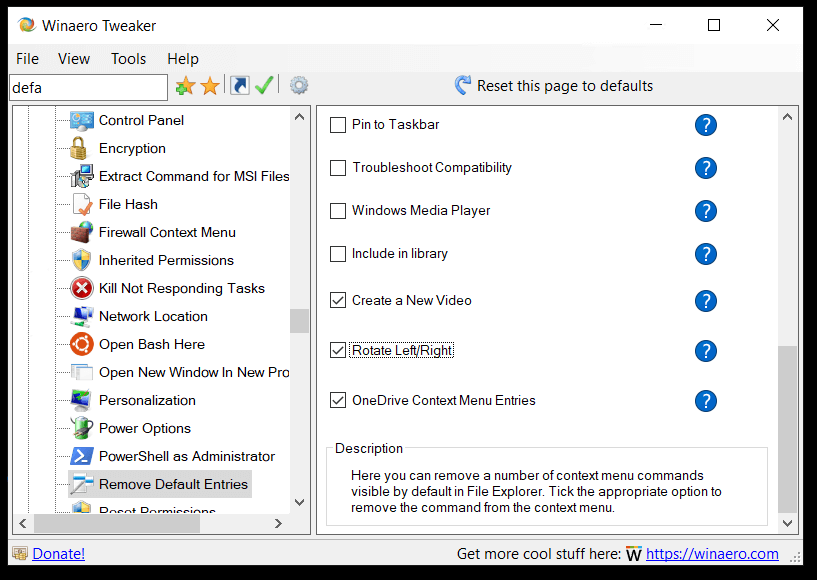The height and width of the screenshot is (580, 817).
Task: Click the add to bookmarks star icon
Action: 184,86
